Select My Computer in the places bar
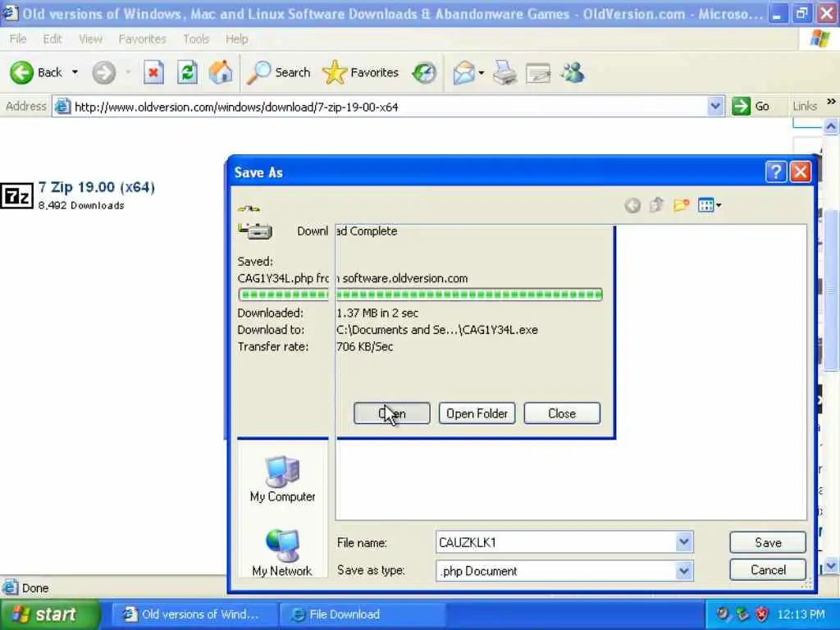The height and width of the screenshot is (630, 840). point(282,479)
